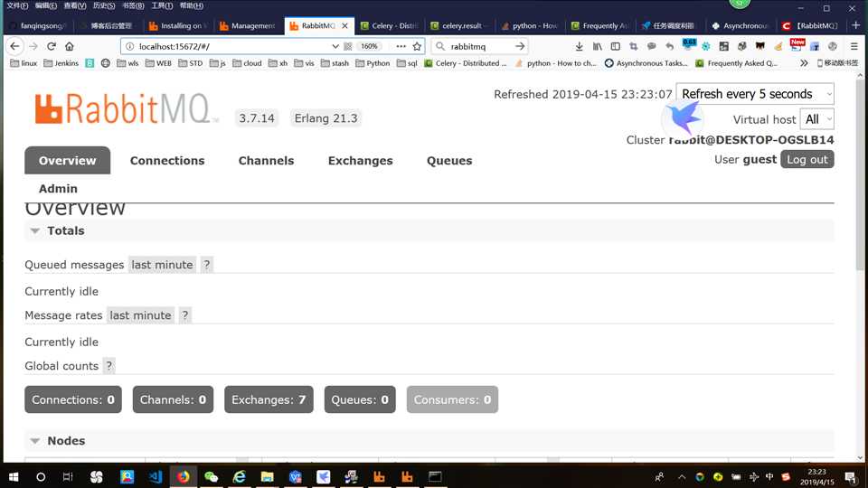This screenshot has width=868, height=488.
Task: Show hidden system tray icons
Action: pyautogui.click(x=682, y=476)
